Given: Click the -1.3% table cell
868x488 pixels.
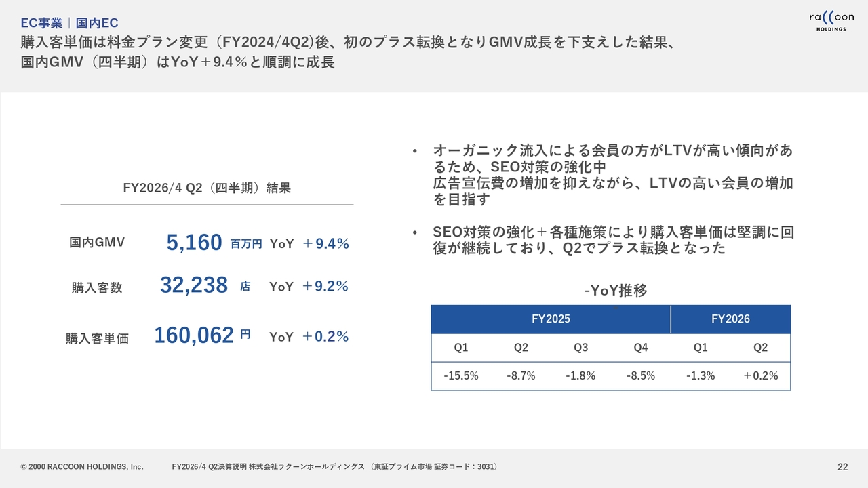Looking at the screenshot, I should (x=700, y=375).
